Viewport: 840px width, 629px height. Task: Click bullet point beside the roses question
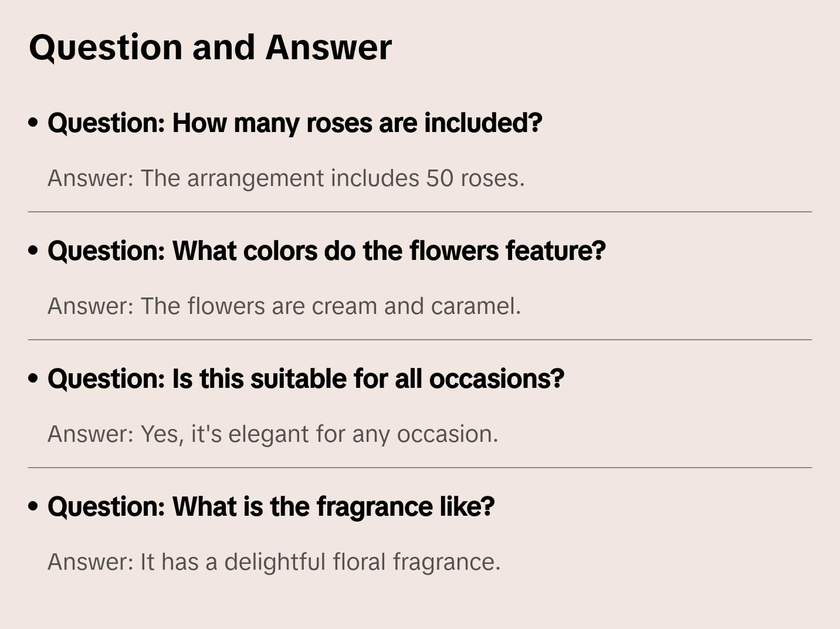(33, 123)
